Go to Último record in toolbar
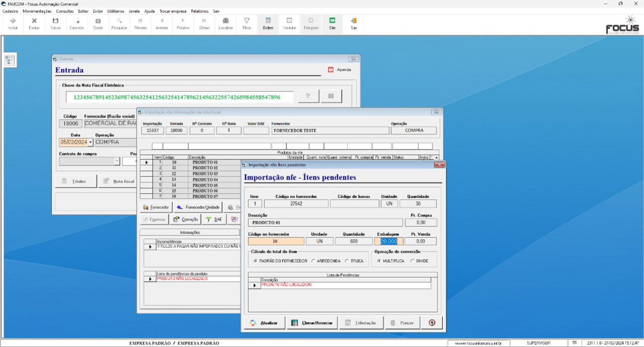This screenshot has width=644, height=347. click(x=204, y=23)
